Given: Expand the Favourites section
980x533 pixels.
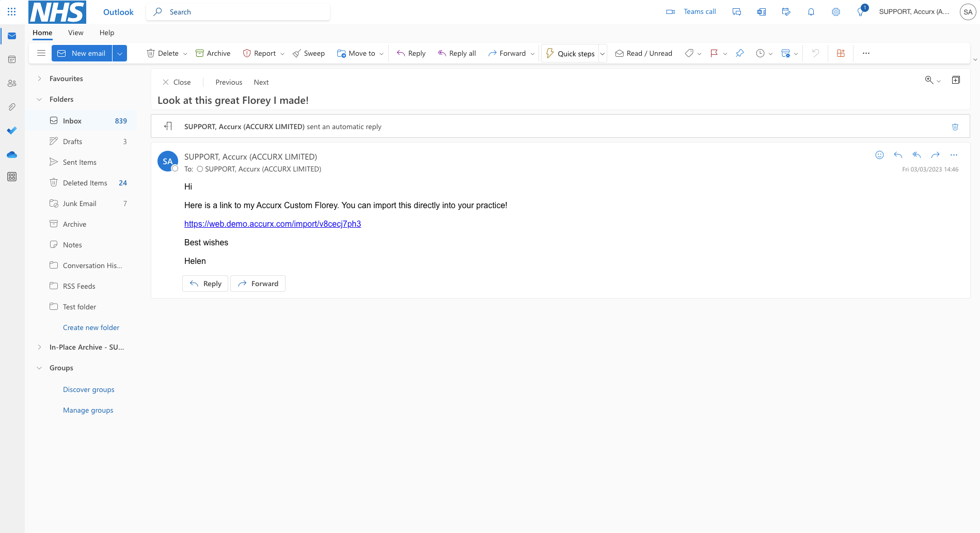Looking at the screenshot, I should pyautogui.click(x=39, y=79).
